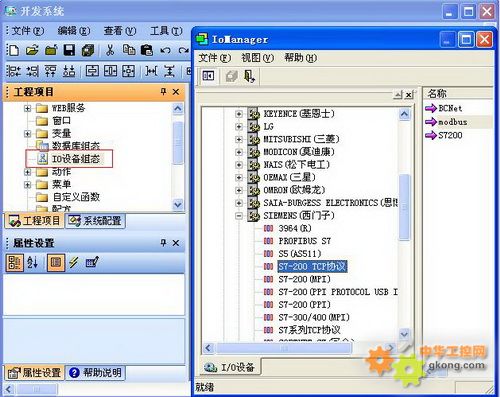The height and width of the screenshot is (397, 500).
Task: Switch to the 系统配置 tab
Action: click(95, 221)
